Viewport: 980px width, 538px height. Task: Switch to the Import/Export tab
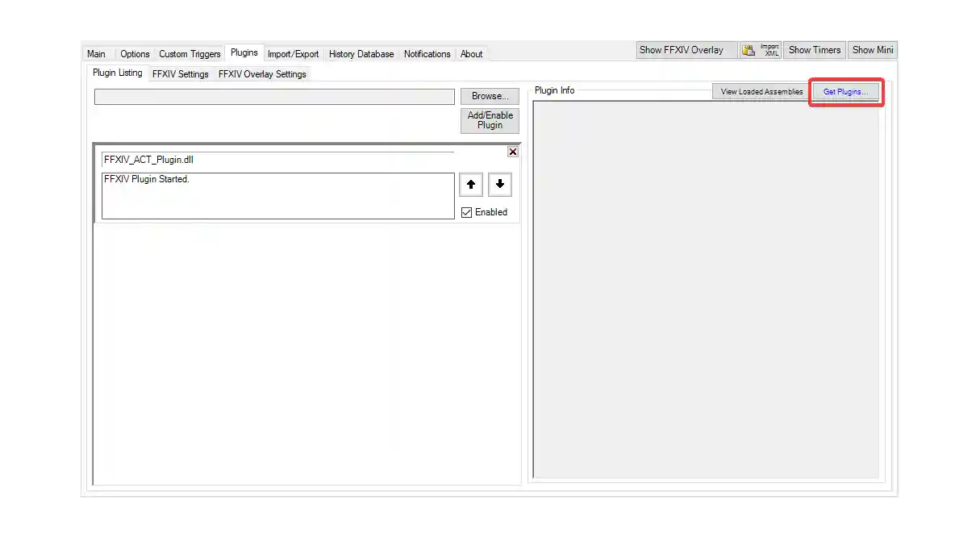pos(293,53)
